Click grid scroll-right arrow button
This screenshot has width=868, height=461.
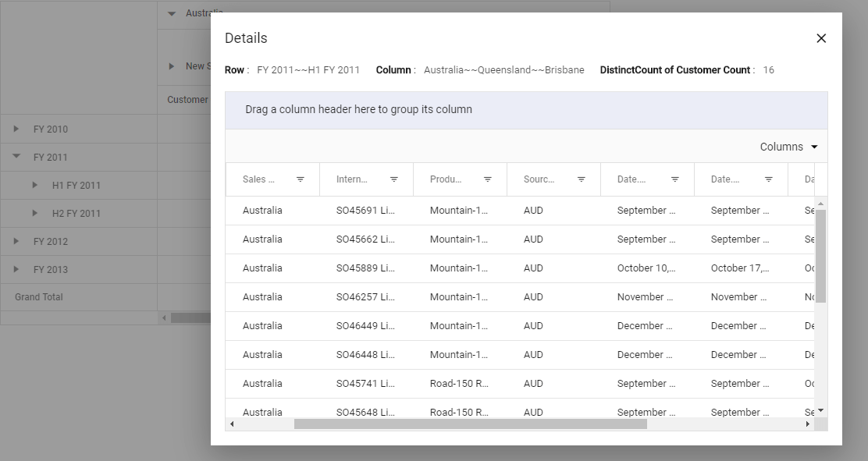click(x=808, y=424)
